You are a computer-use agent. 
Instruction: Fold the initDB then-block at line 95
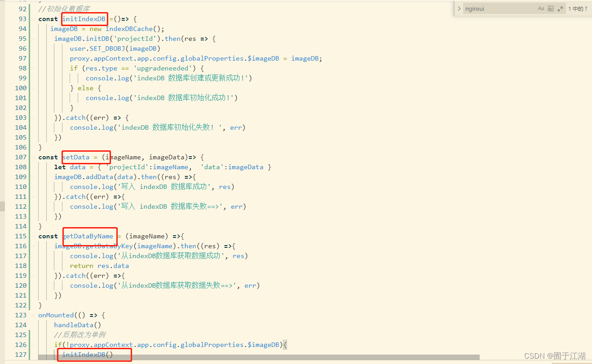[33, 39]
